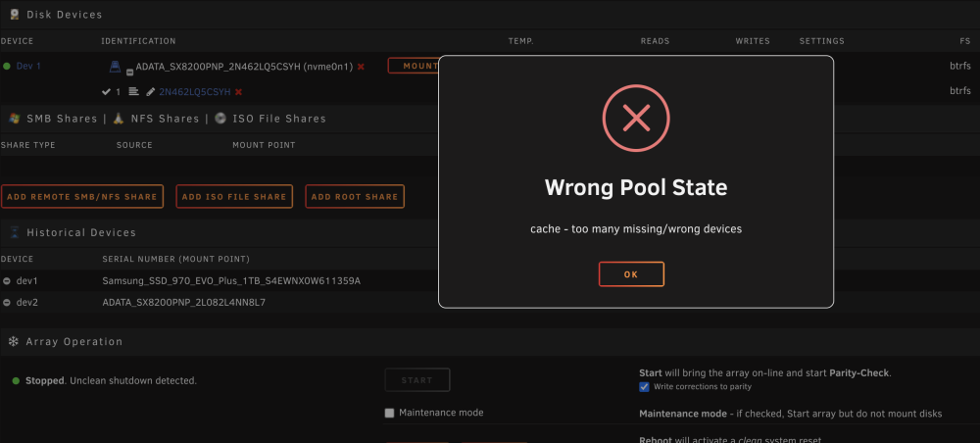Click the red X error icon in dialog

(636, 118)
